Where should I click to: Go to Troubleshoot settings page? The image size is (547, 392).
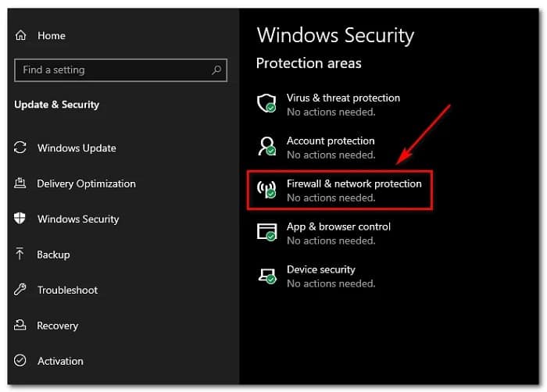point(67,290)
